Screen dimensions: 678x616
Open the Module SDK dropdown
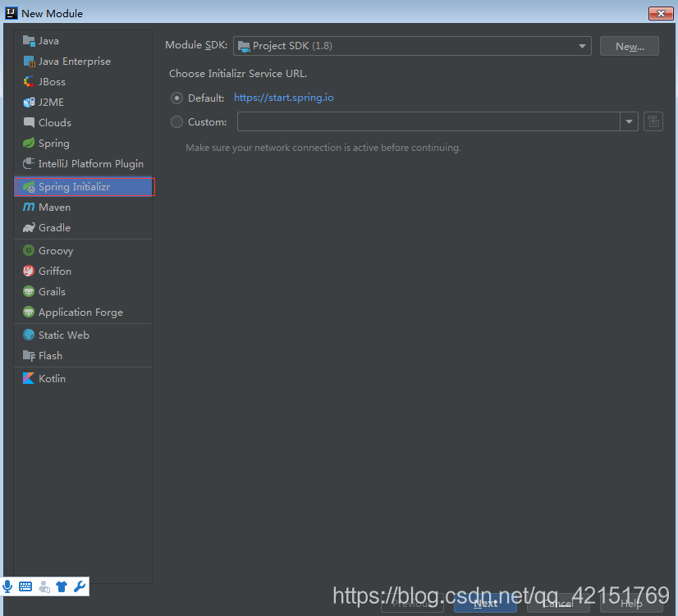[x=412, y=46]
